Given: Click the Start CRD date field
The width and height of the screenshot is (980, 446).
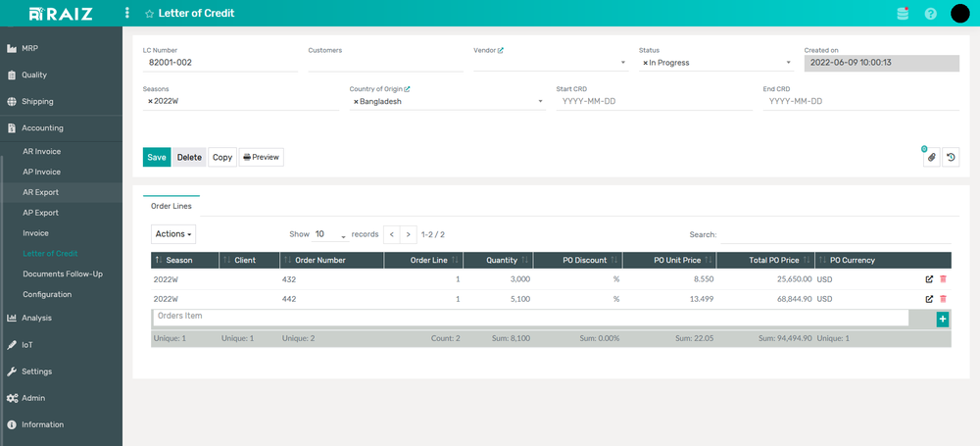Looking at the screenshot, I should pos(655,101).
